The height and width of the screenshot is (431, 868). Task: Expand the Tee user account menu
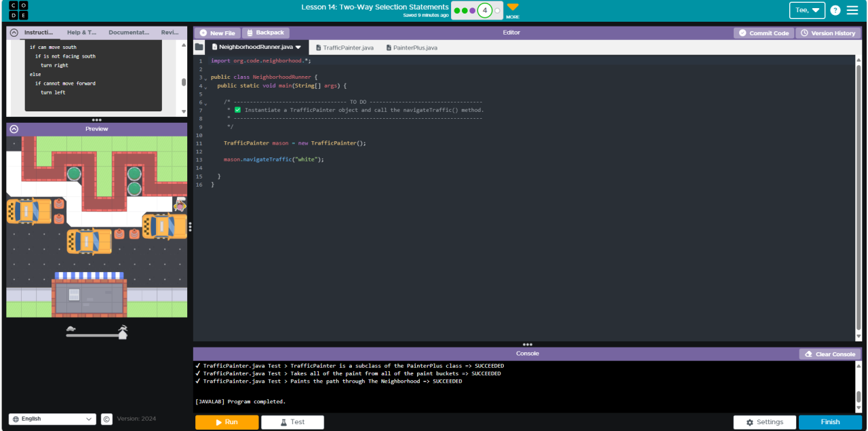[x=807, y=10]
